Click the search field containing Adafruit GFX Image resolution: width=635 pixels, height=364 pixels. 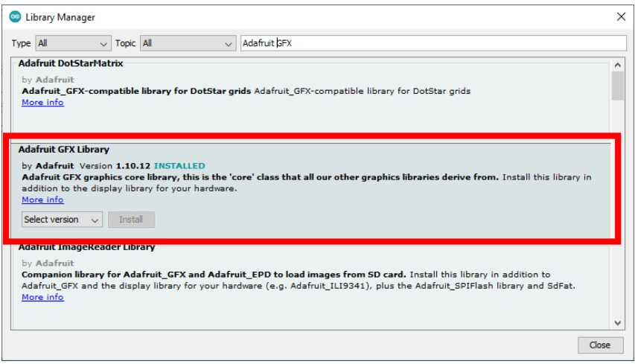coord(432,44)
